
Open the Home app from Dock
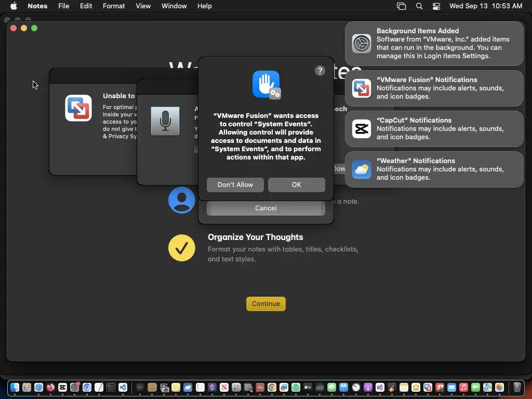(416, 387)
